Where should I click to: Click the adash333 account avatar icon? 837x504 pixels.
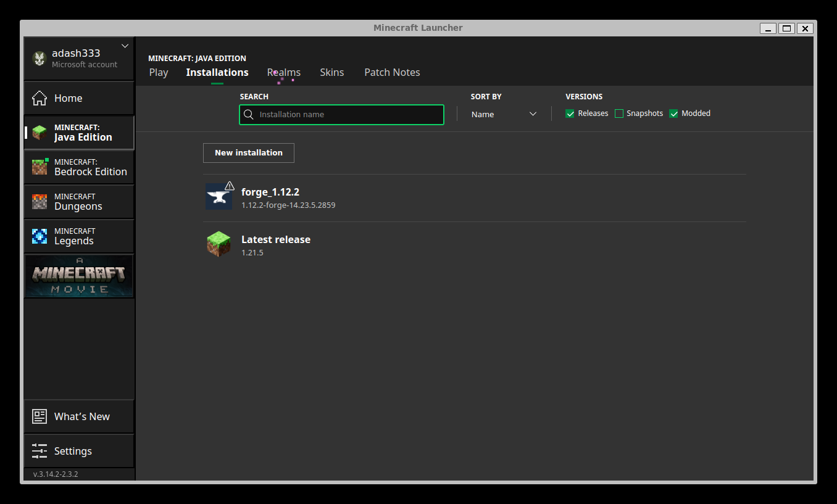(x=40, y=59)
